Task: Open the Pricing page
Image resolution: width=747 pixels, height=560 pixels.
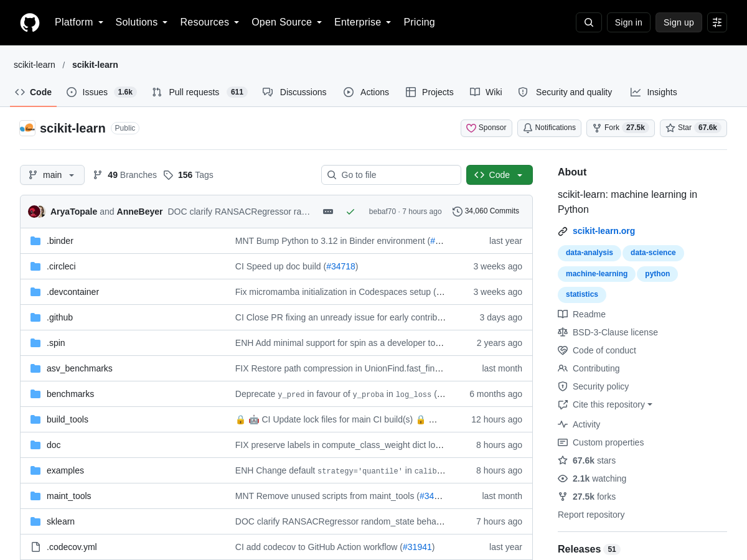Action: click(419, 22)
